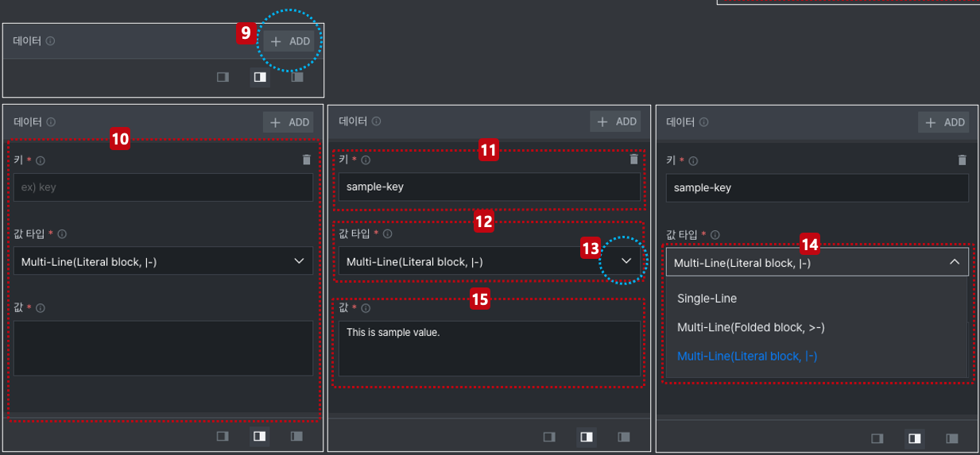The height and width of the screenshot is (455, 980).
Task: Delete sample-key entry in panel with sample value text
Action: click(x=633, y=160)
